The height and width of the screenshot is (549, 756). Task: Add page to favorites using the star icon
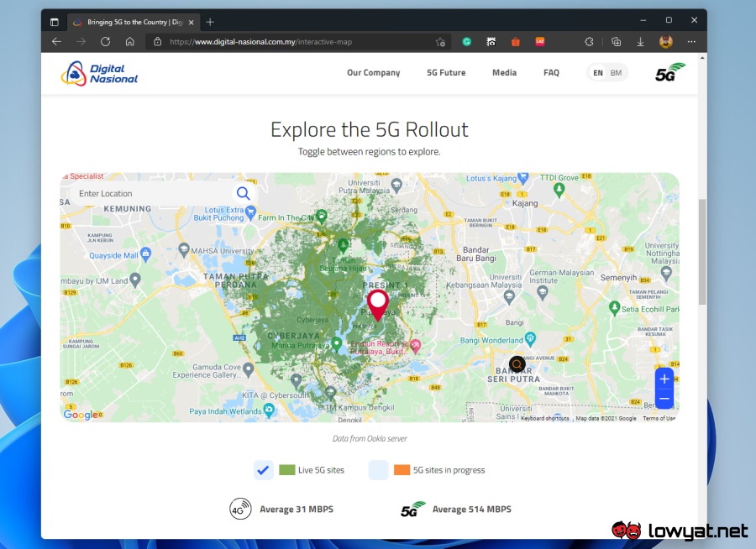point(440,41)
